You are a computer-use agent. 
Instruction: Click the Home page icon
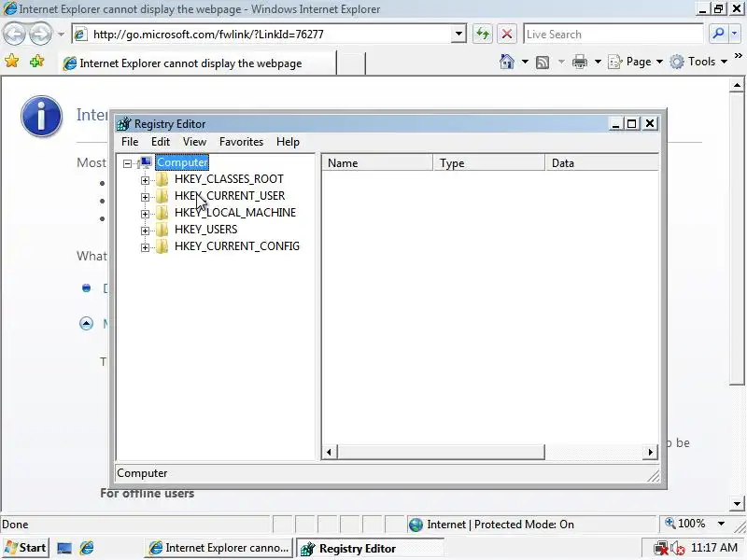coord(507,62)
